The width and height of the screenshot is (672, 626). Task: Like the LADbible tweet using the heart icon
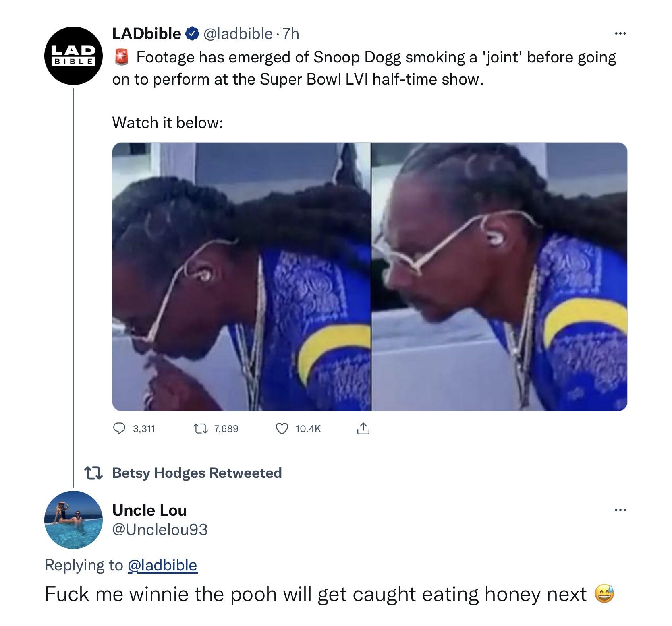point(282,429)
